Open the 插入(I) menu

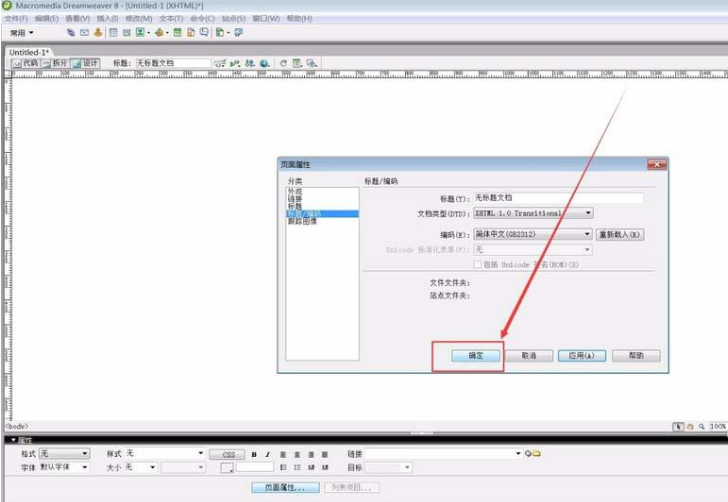(x=107, y=19)
